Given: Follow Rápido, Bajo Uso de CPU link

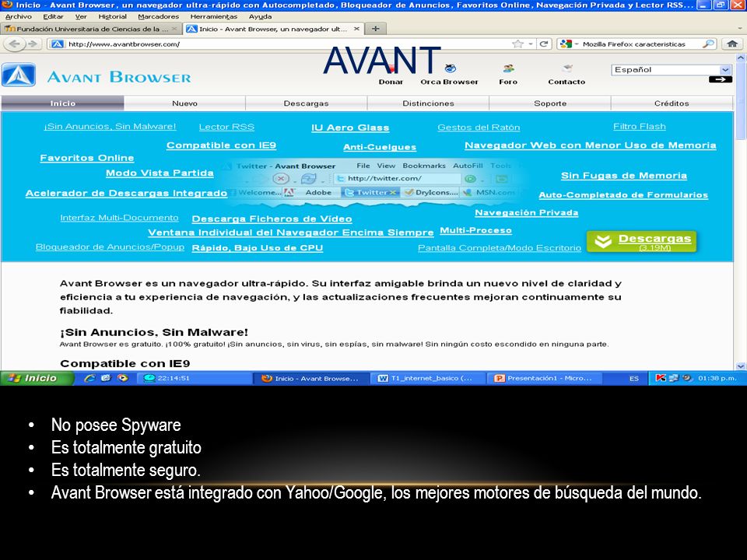Looking at the screenshot, I should 258,248.
